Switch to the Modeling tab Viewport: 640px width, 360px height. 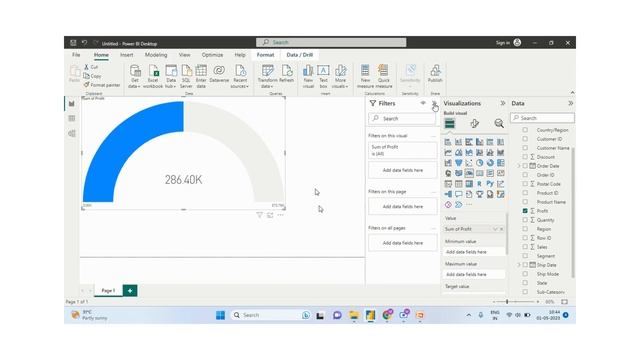156,55
